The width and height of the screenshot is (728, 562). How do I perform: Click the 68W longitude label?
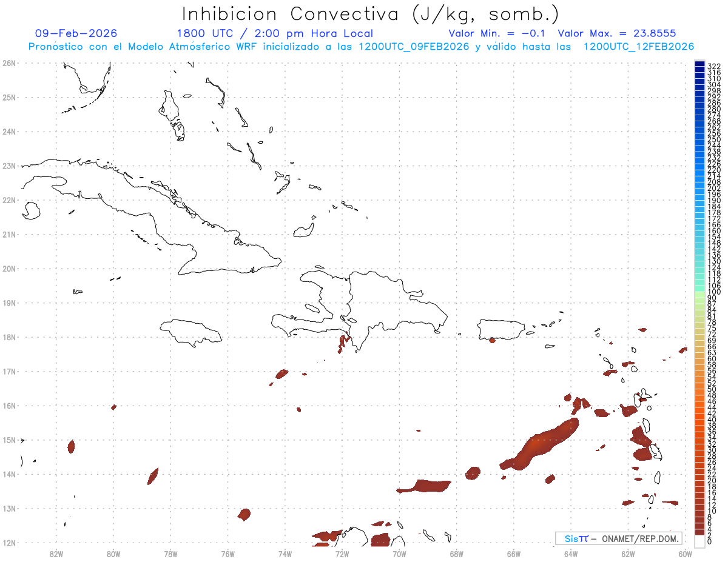[x=457, y=554]
